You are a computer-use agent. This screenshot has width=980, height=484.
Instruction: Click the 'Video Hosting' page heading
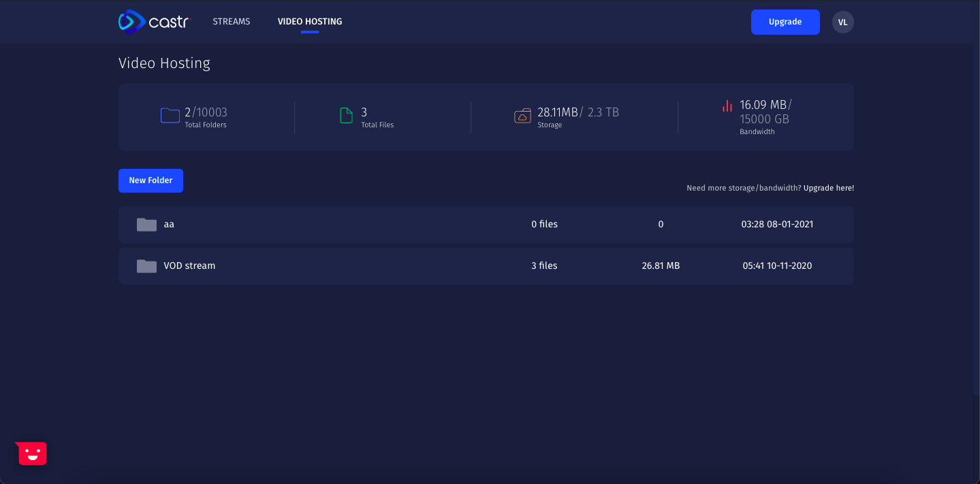[164, 63]
